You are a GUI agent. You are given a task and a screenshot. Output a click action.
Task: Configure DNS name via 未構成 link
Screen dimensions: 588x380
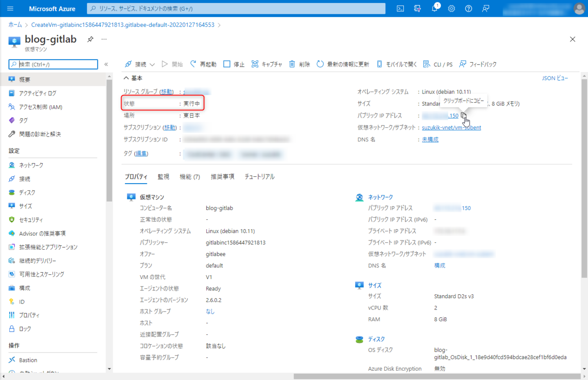(429, 138)
